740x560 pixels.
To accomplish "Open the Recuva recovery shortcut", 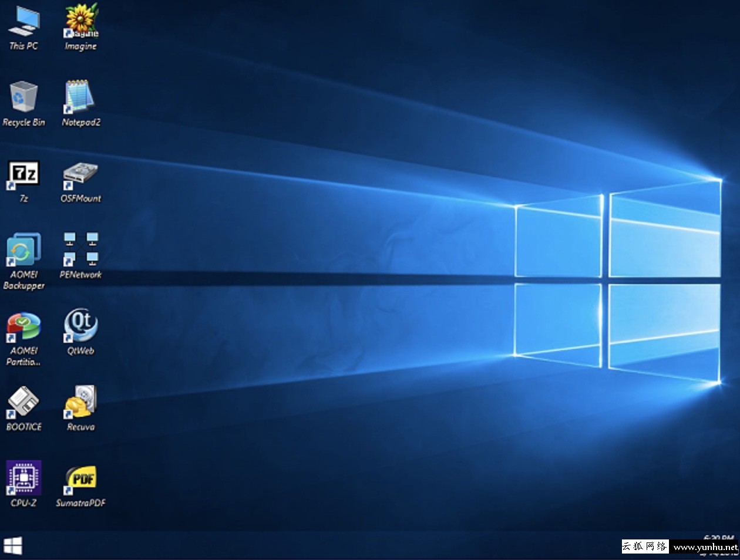I will 80,409.
